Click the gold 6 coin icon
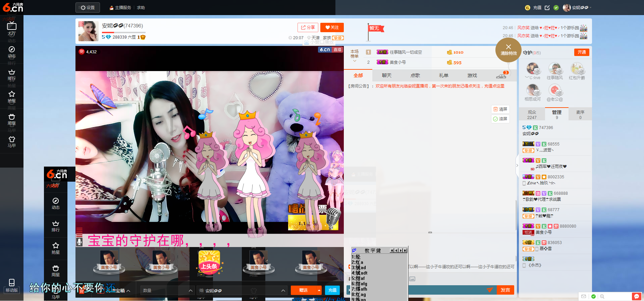Screen dimensions: 644x301 tap(528, 8)
